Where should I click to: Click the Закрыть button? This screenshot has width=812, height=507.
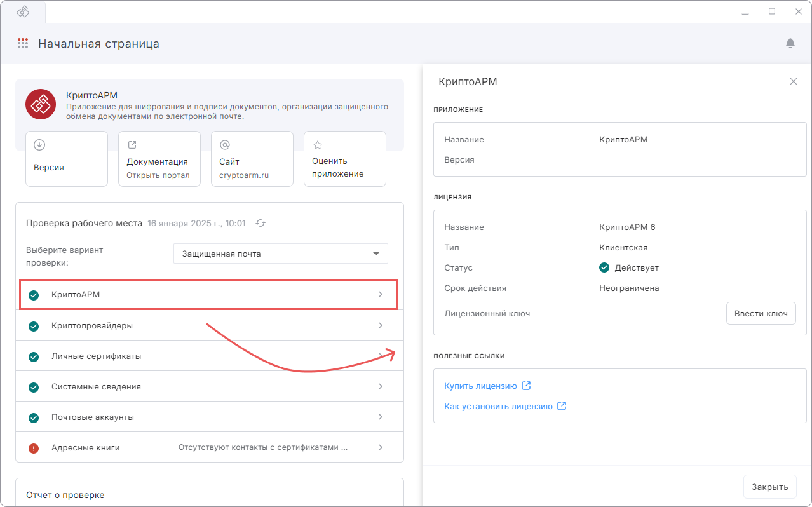pos(770,487)
